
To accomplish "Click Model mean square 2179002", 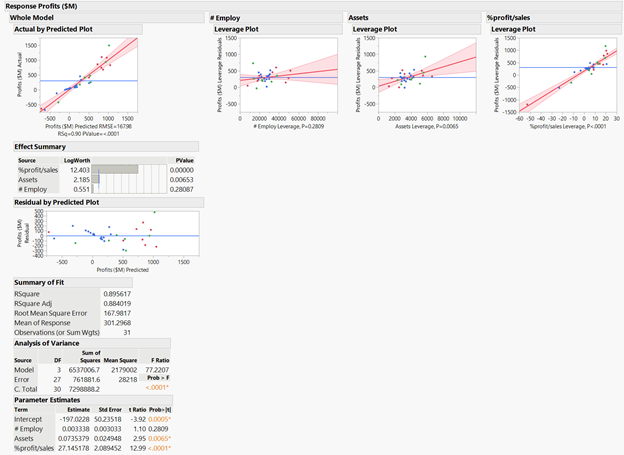I will (x=124, y=369).
